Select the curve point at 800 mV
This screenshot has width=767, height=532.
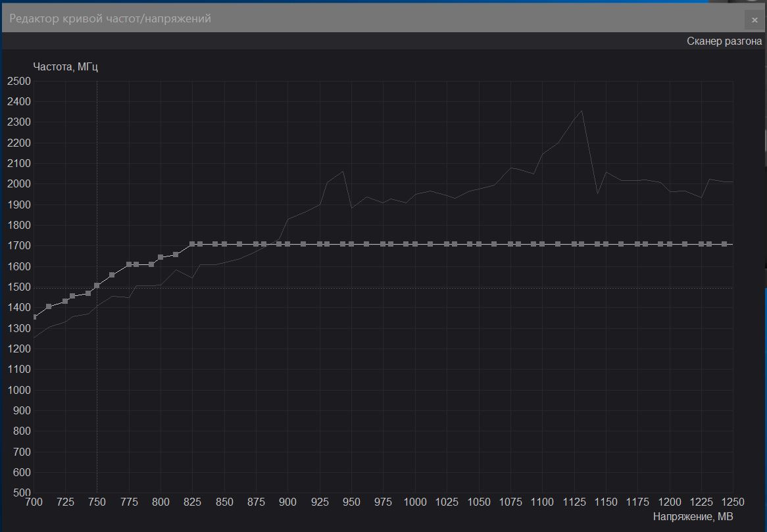click(x=161, y=257)
